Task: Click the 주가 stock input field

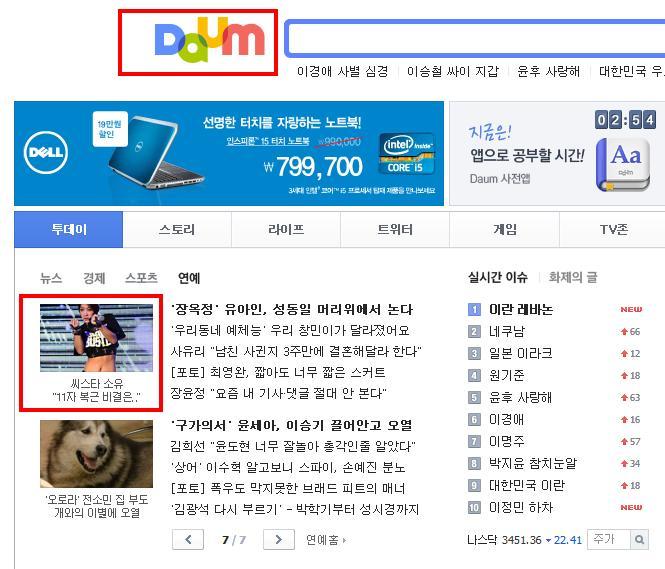Action: coord(609,539)
